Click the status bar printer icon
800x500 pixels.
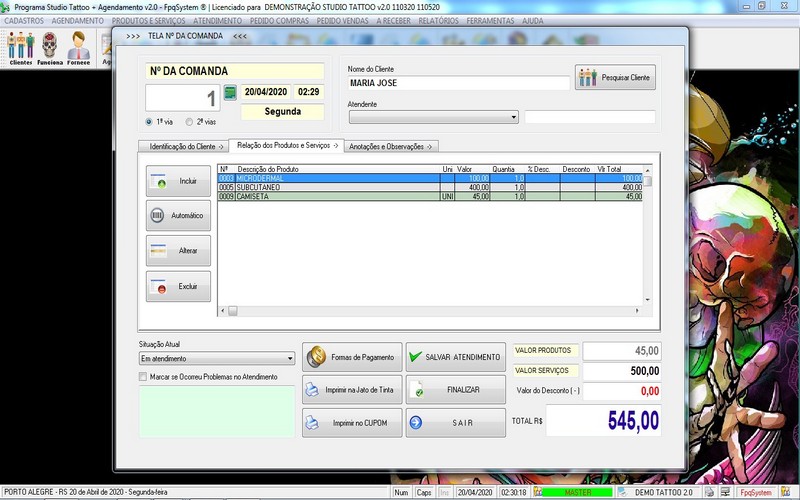click(x=709, y=492)
